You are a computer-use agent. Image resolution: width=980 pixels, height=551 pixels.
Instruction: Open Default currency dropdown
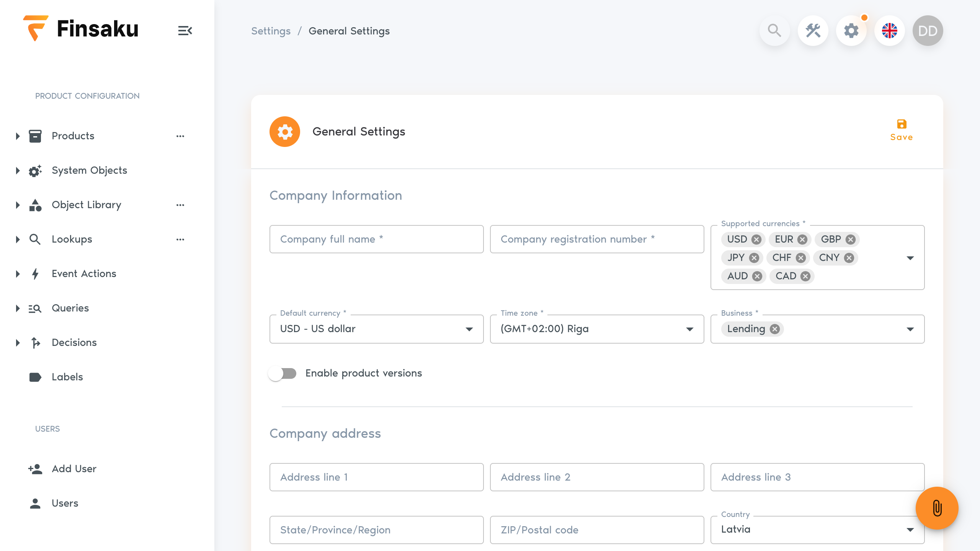pyautogui.click(x=377, y=329)
